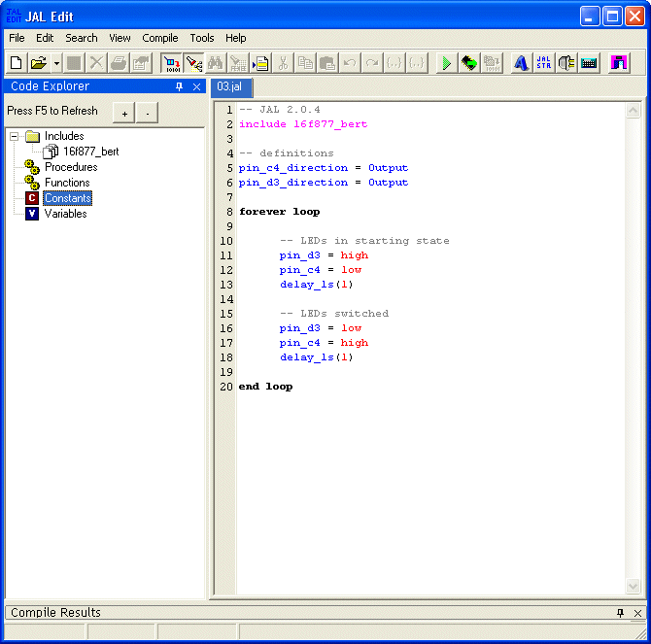Click the scissors Cut icon
The height and width of the screenshot is (644, 651).
pyautogui.click(x=283, y=63)
